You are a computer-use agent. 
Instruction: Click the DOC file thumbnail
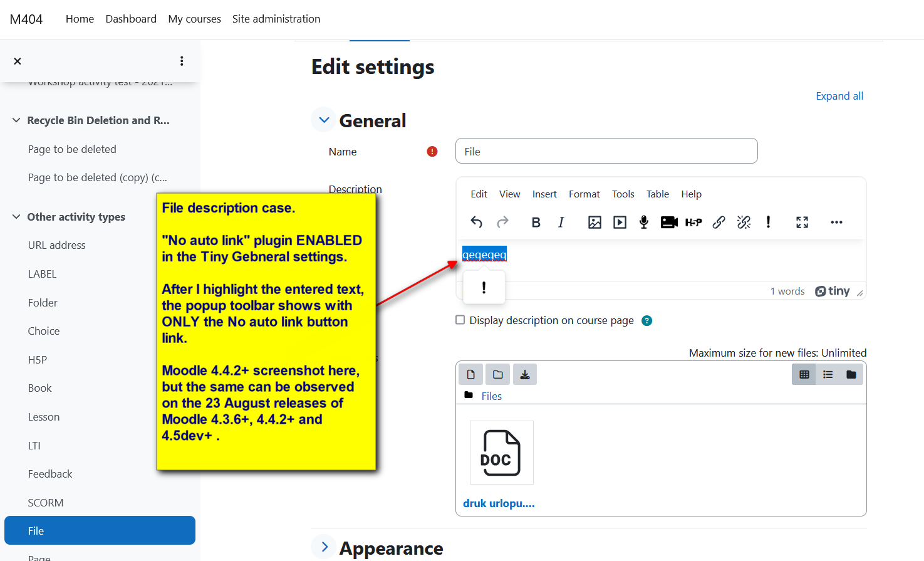(501, 453)
